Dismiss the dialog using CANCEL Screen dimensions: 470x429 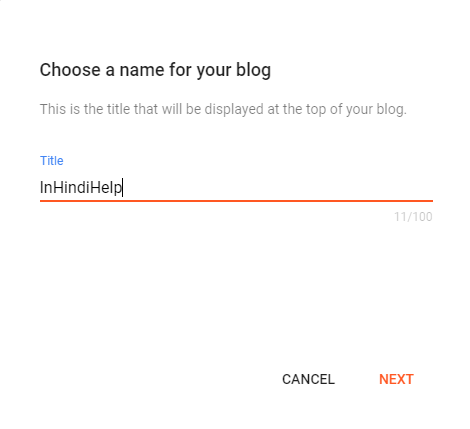pos(308,379)
